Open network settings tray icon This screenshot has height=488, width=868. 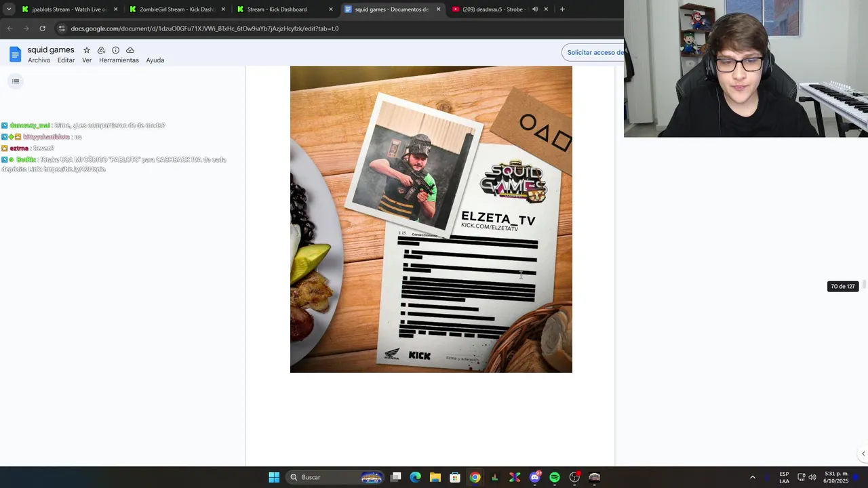(x=801, y=477)
